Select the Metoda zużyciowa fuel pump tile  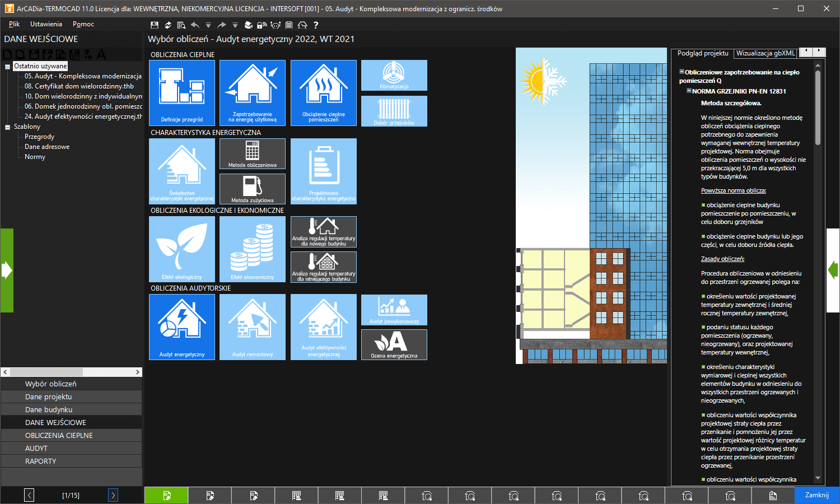point(253,189)
